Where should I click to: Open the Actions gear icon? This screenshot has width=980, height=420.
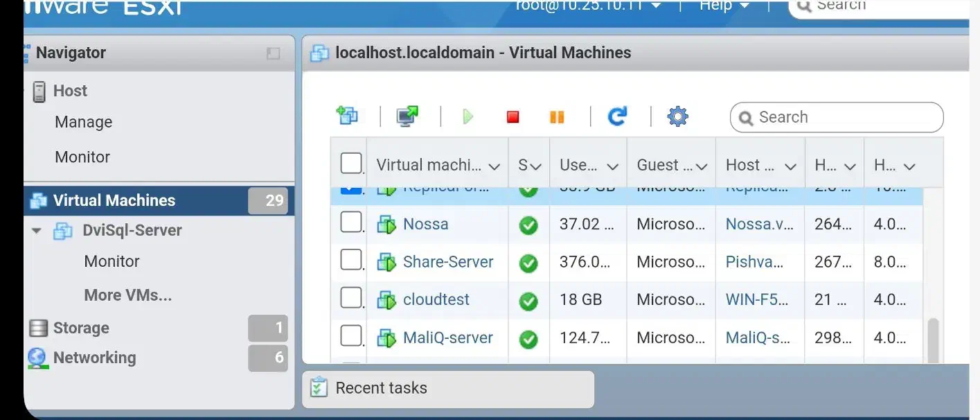[x=677, y=116]
